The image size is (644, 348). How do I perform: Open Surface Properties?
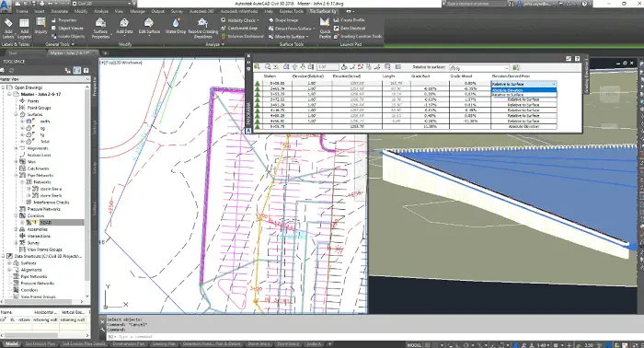[100, 29]
